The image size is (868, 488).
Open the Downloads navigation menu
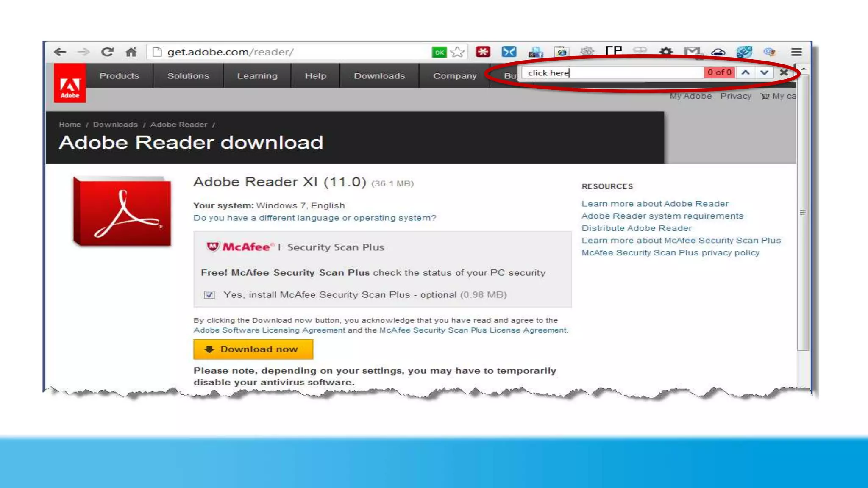(379, 76)
